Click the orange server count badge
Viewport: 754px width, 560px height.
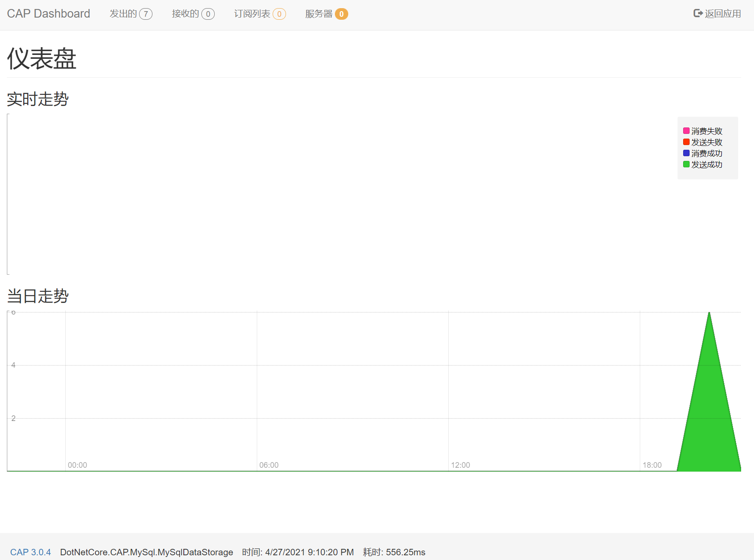point(341,14)
